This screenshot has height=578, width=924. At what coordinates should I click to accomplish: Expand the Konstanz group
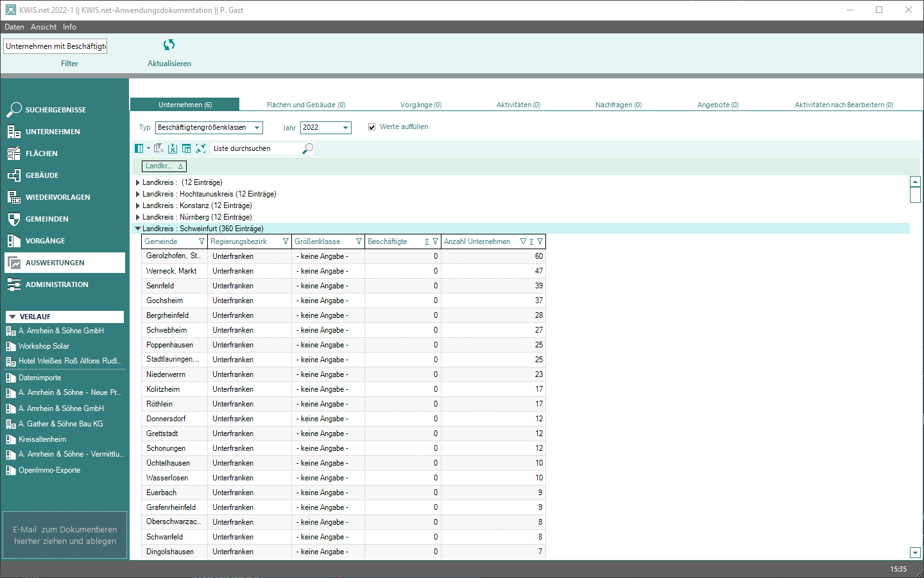pyautogui.click(x=138, y=206)
